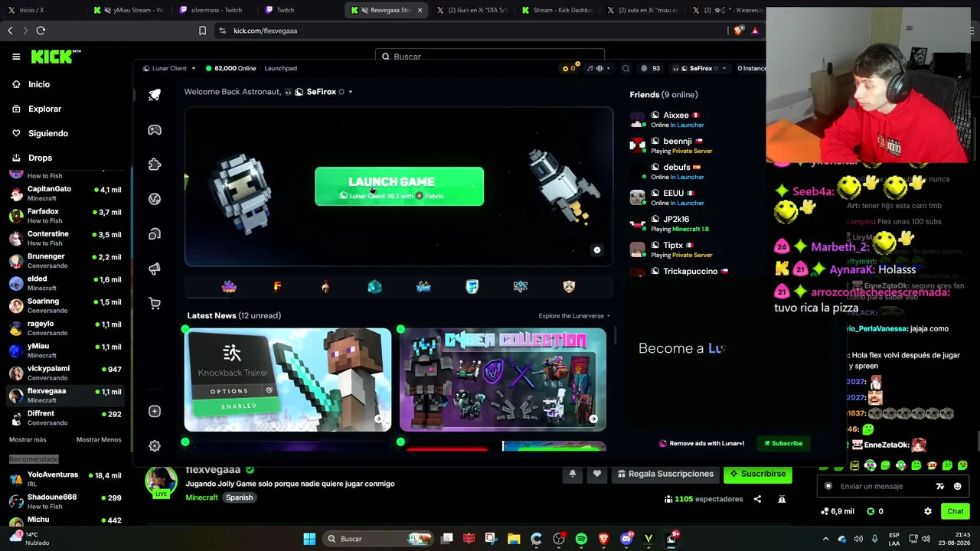Open Lunar Client settings gear in sidebar
Viewport: 980px width, 551px height.
155,445
